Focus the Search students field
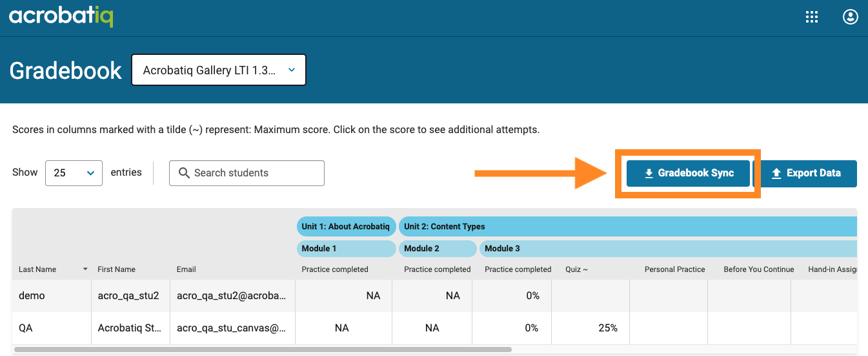The width and height of the screenshot is (868, 356). [247, 173]
